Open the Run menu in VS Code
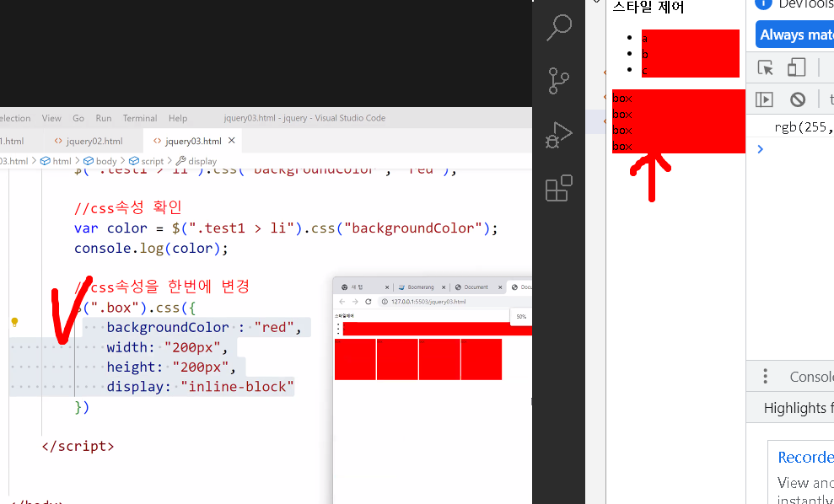Image resolution: width=834 pixels, height=504 pixels. click(x=104, y=118)
